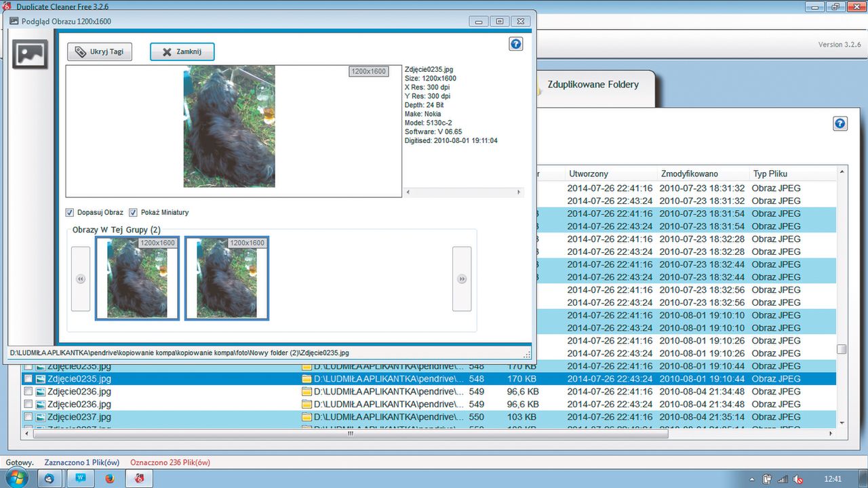Show next thumbnails in the Obrazy W Tej Grupy strip

click(x=462, y=279)
